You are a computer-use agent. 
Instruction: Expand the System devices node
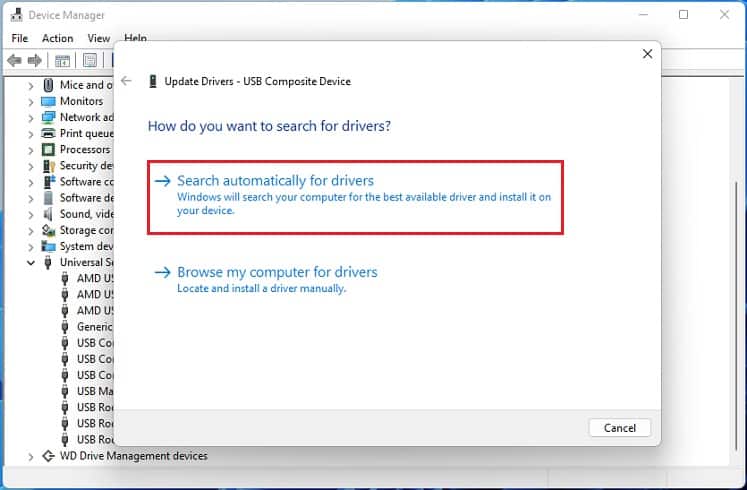pos(31,247)
